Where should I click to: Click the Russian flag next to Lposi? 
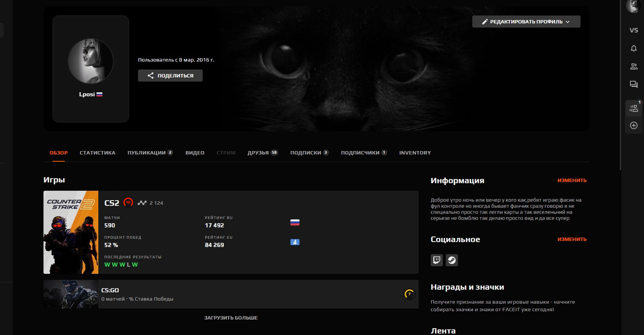(x=99, y=94)
